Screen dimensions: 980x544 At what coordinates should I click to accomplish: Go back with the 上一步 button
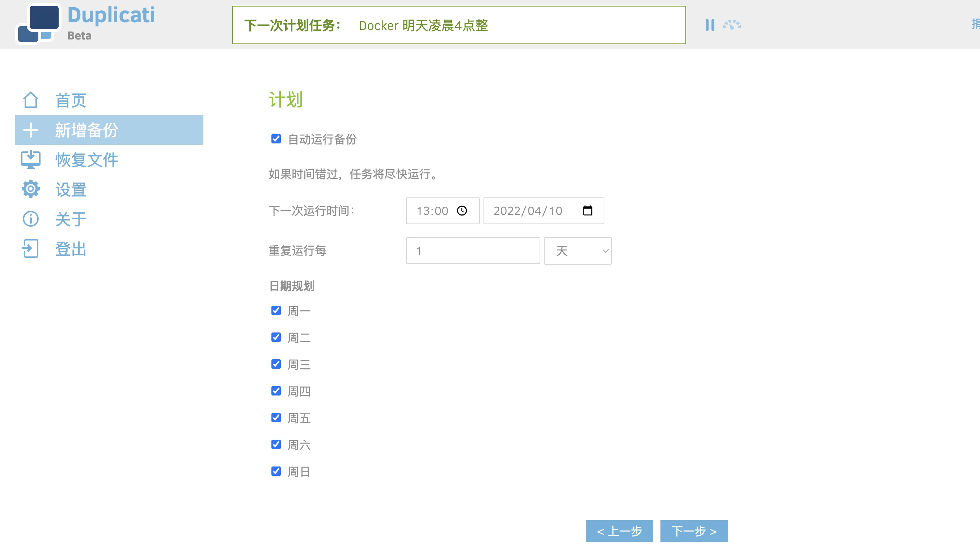(619, 531)
